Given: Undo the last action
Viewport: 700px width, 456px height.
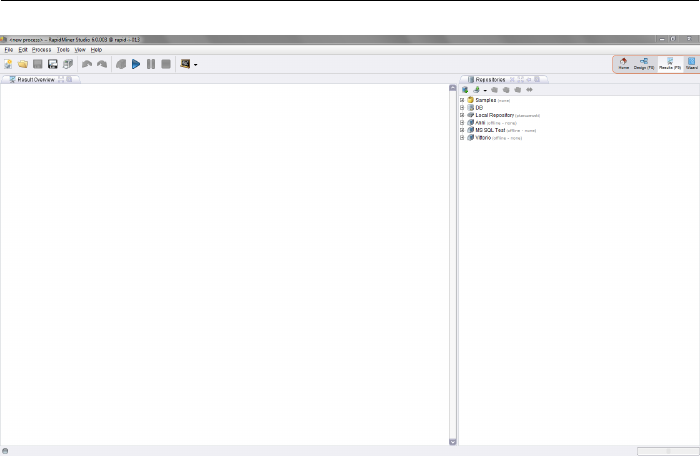Looking at the screenshot, I should [x=87, y=64].
